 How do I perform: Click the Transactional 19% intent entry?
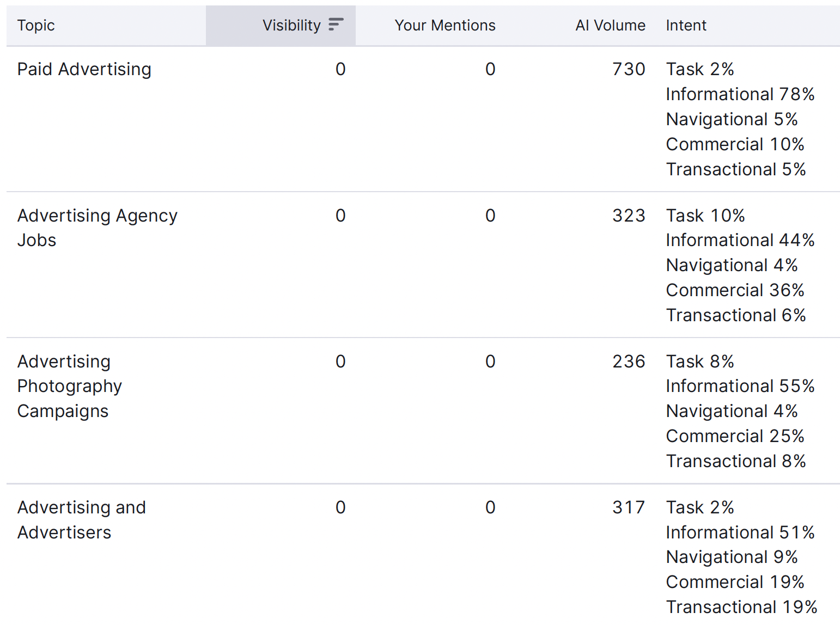click(741, 606)
